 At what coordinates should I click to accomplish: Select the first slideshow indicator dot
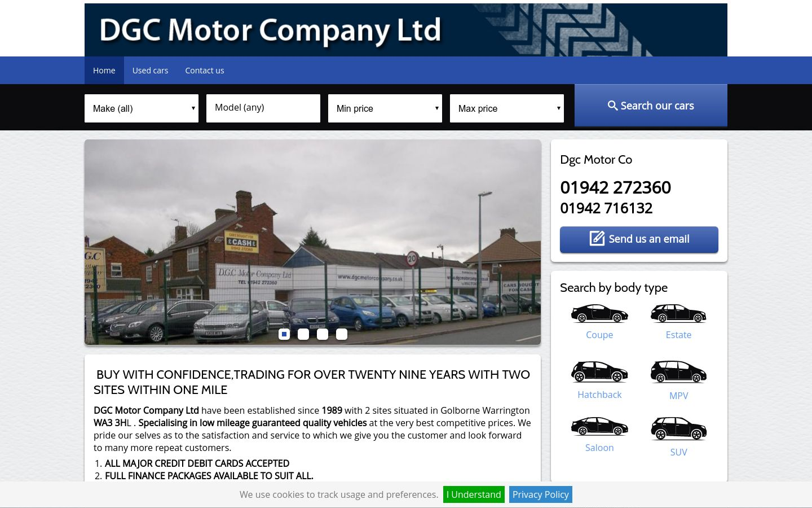coord(284,334)
